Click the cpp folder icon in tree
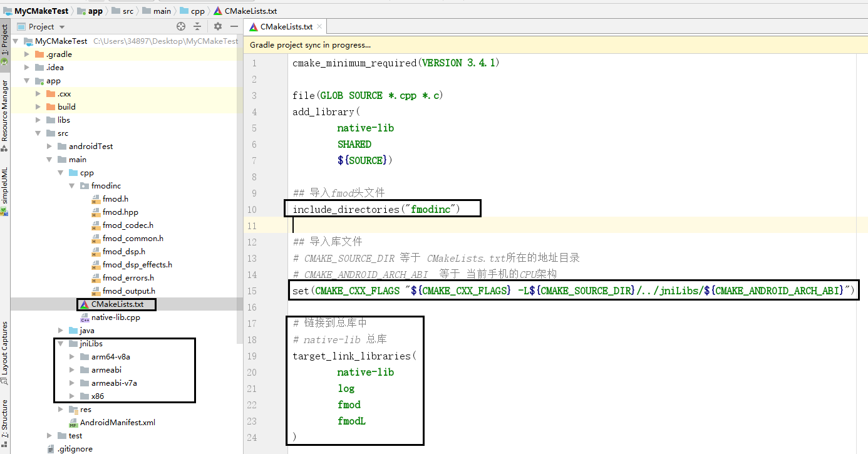868x454 pixels. click(x=73, y=173)
